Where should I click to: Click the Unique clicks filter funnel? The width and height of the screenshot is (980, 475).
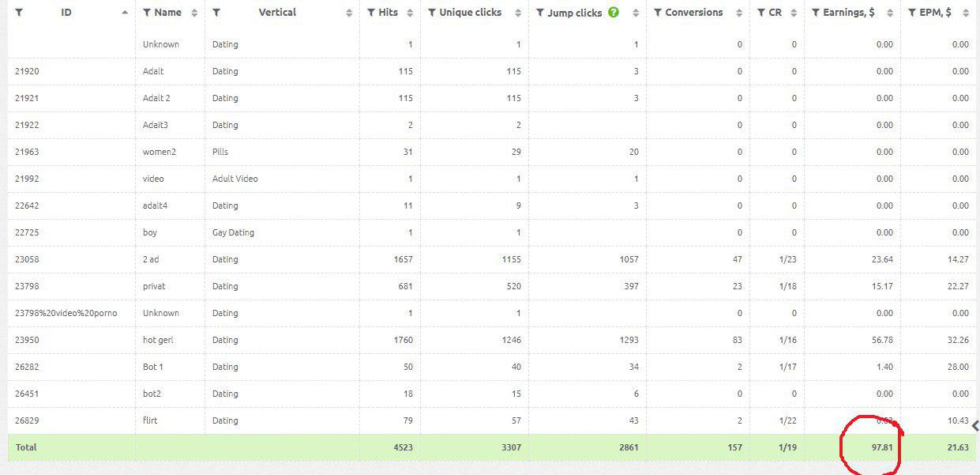431,13
